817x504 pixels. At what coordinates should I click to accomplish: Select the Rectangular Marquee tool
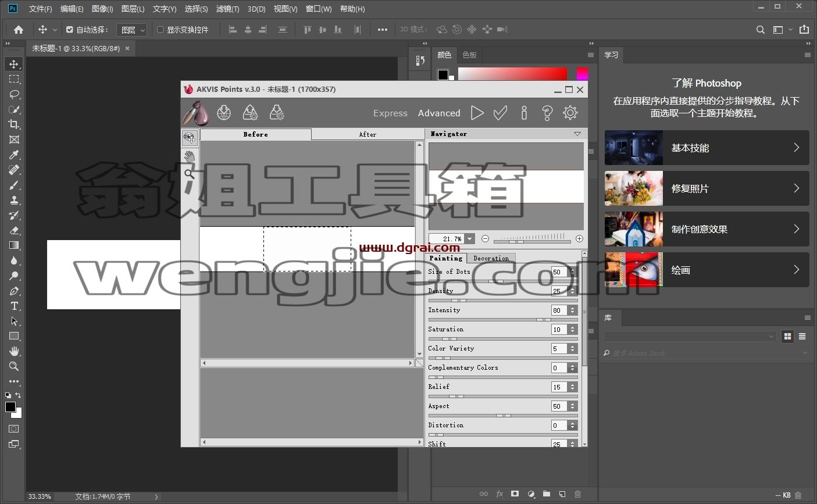14,79
